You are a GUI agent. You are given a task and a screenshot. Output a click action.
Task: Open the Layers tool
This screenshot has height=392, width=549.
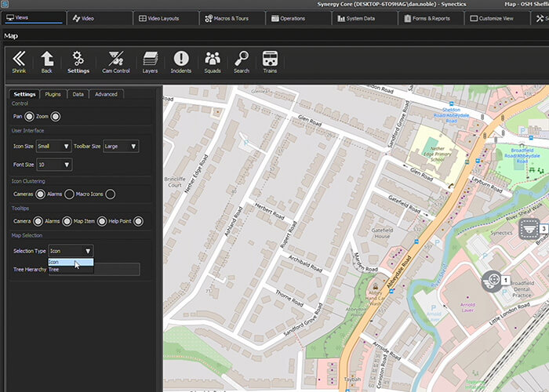pyautogui.click(x=151, y=62)
